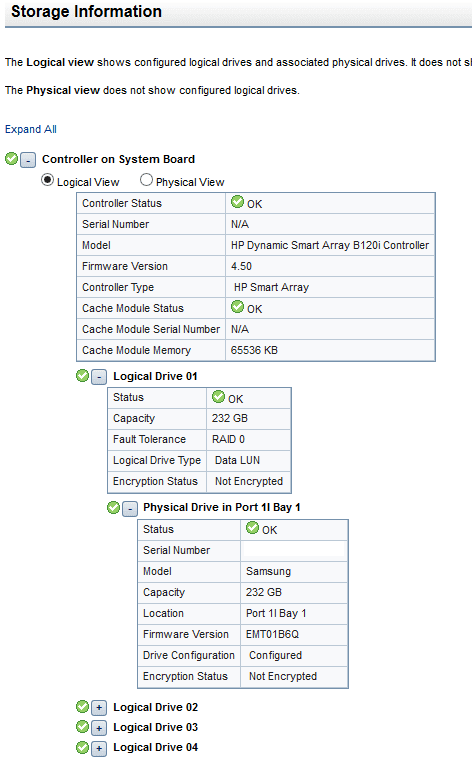Collapse the Physical Drive in Port 1I Bay 1 section
Viewport: 472px width, 772px height.
[x=130, y=509]
